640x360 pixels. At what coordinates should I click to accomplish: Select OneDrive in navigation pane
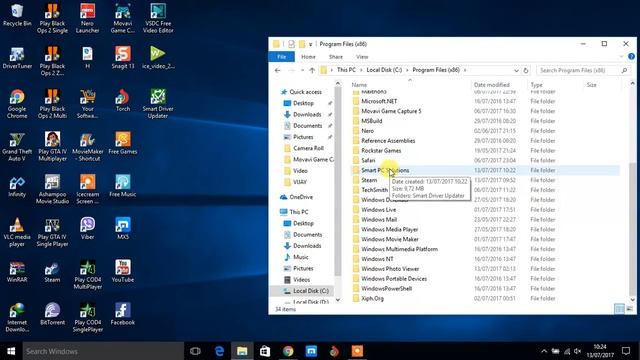pos(301,197)
